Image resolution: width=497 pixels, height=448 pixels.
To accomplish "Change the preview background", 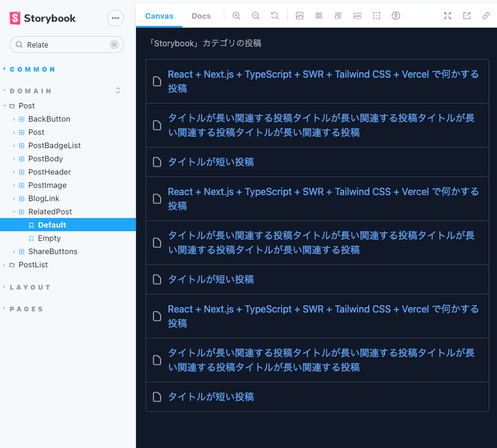I will (x=300, y=16).
